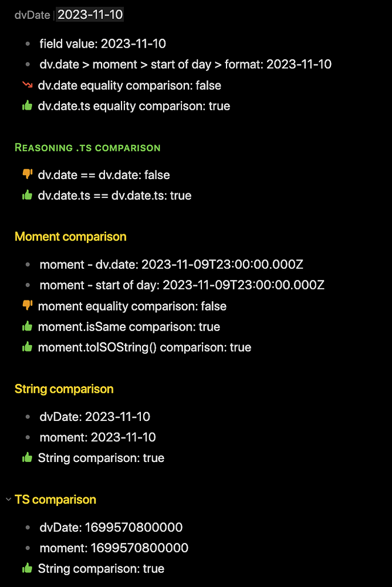Click the dvDate field value 2023-11-10
The image size is (392, 587).
tap(90, 15)
